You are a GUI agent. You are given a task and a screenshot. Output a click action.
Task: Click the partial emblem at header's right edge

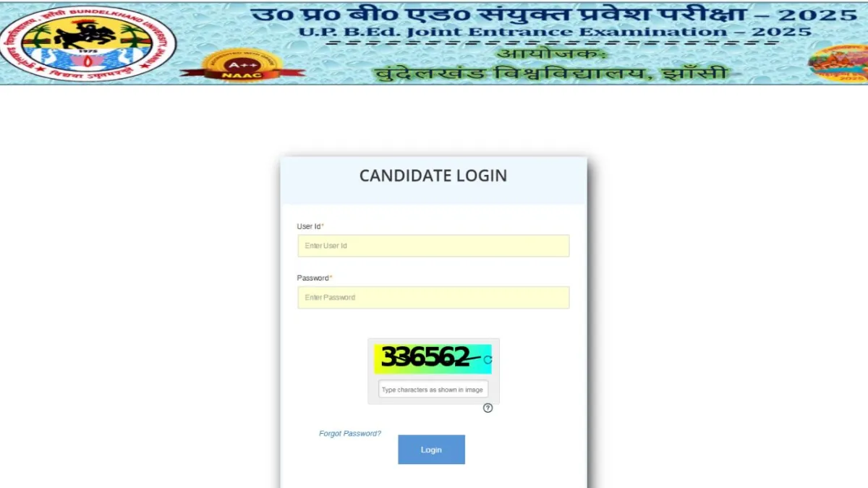(838, 63)
